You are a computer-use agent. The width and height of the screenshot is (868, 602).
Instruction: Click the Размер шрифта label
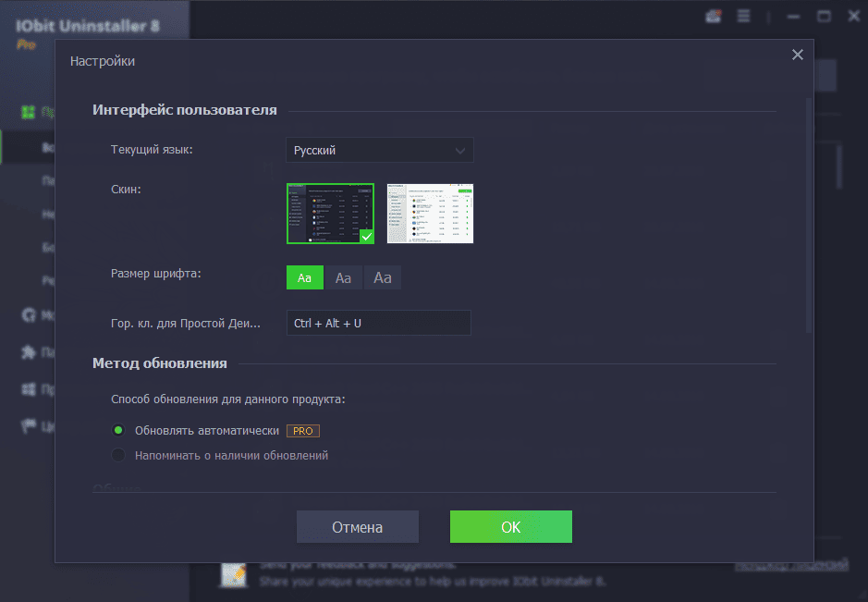(156, 273)
